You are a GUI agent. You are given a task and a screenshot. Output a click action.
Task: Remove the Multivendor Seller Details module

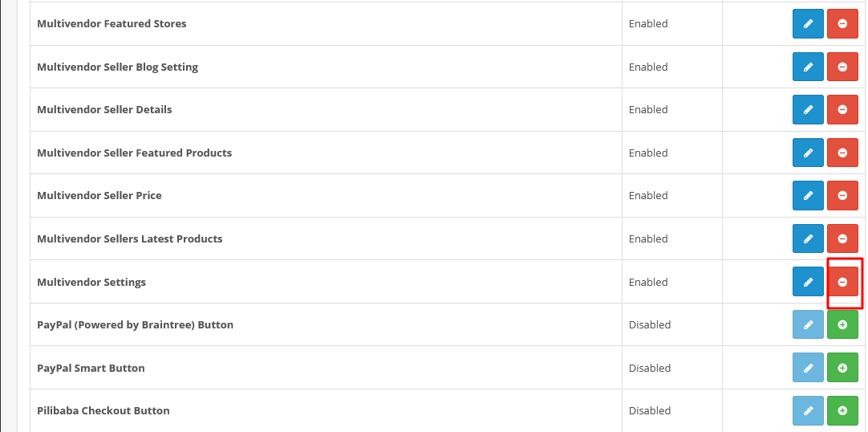(842, 110)
